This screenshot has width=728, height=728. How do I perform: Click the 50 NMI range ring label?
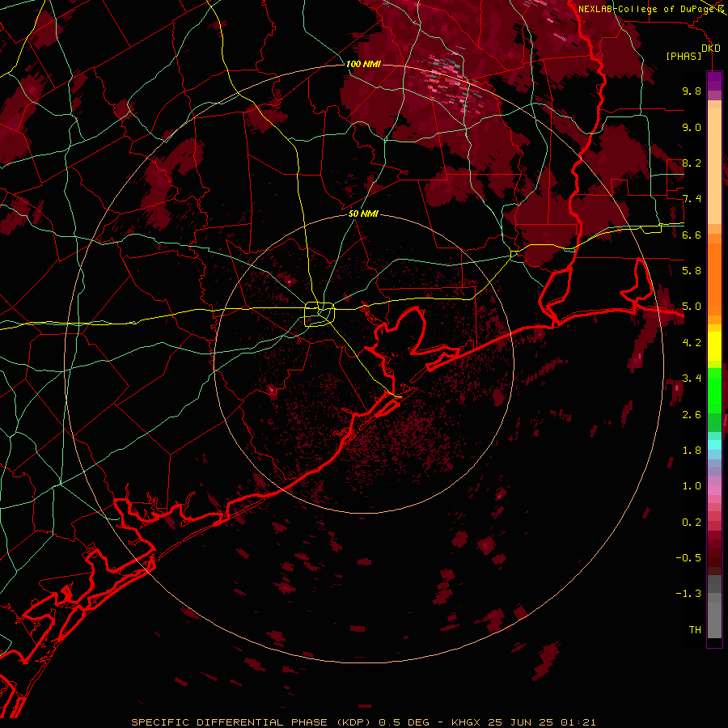click(363, 214)
